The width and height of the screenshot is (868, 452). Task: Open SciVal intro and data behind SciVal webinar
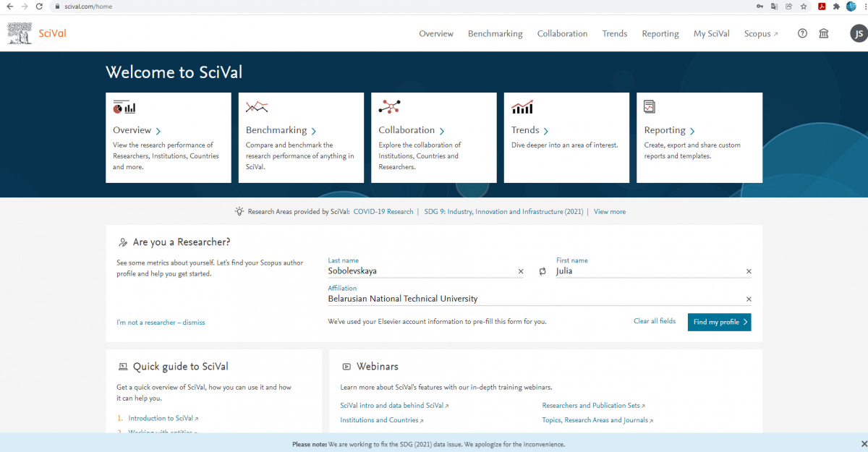click(394, 406)
